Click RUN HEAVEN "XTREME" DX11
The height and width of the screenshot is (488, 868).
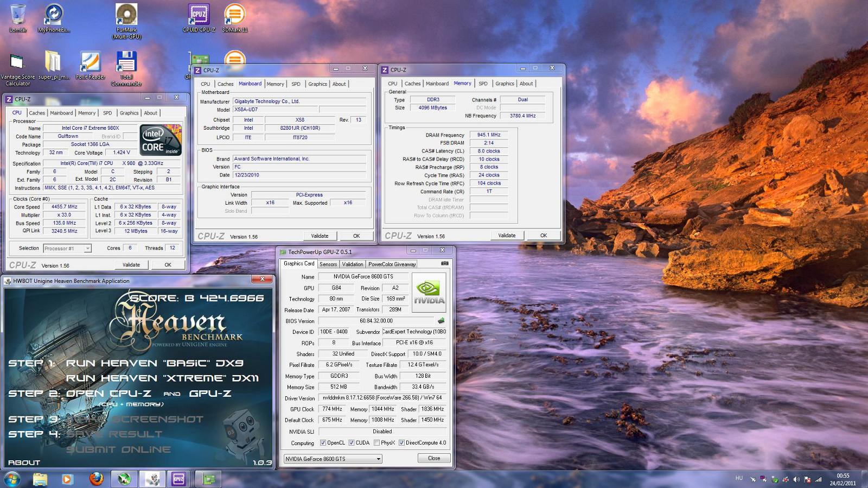[162, 378]
